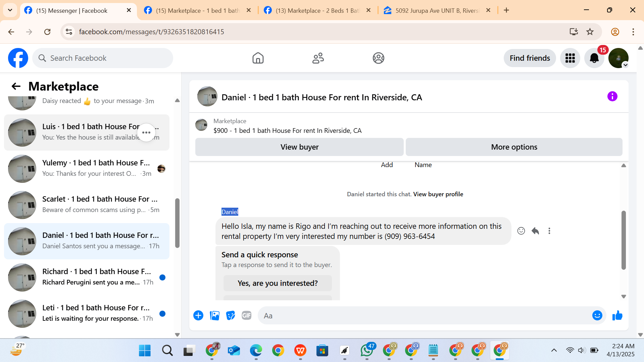This screenshot has width=644, height=362.
Task: Open WhatsApp from taskbar
Action: click(367, 351)
